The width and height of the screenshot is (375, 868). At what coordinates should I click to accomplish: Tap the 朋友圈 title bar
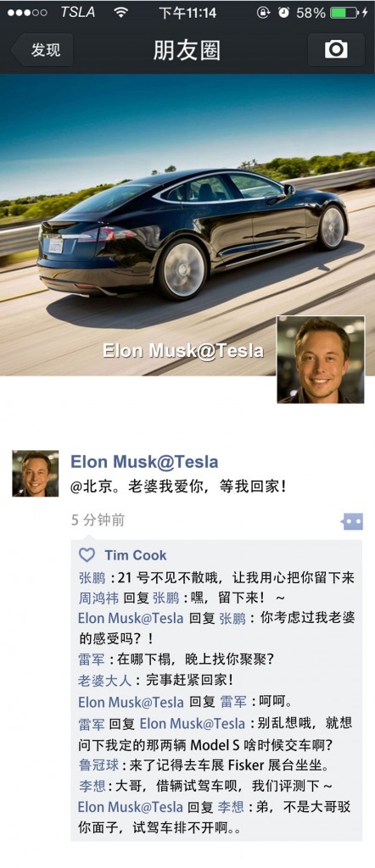[x=187, y=50]
